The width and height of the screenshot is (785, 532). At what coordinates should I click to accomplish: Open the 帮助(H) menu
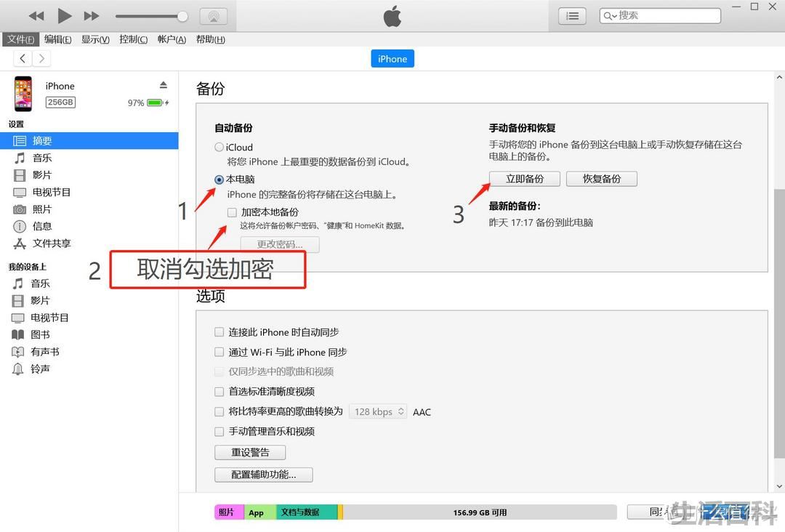210,39
